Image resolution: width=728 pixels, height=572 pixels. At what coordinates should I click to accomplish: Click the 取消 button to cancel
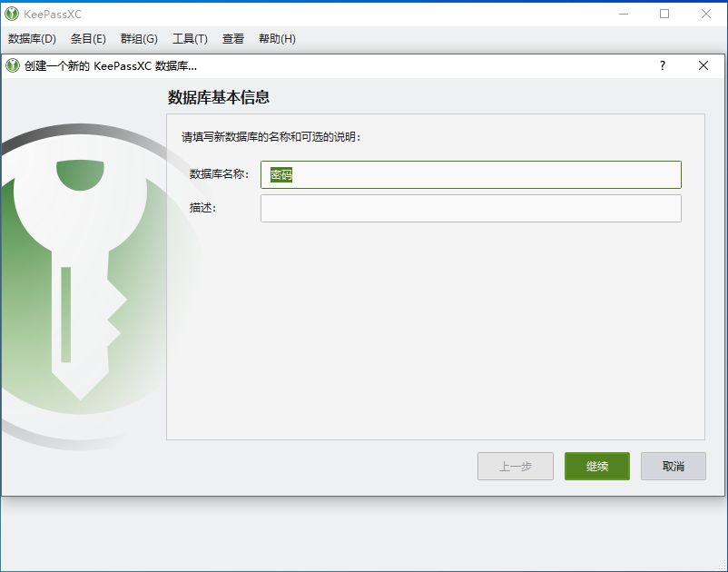click(673, 466)
